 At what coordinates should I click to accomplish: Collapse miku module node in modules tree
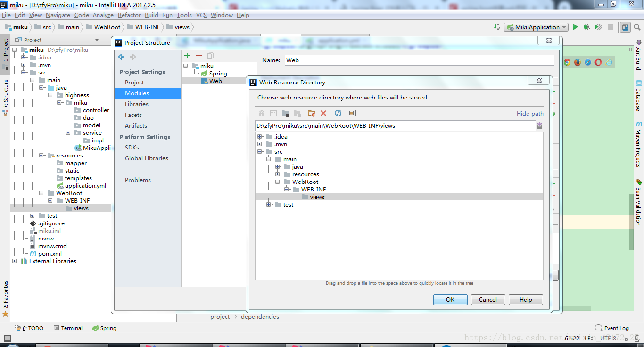click(x=186, y=66)
